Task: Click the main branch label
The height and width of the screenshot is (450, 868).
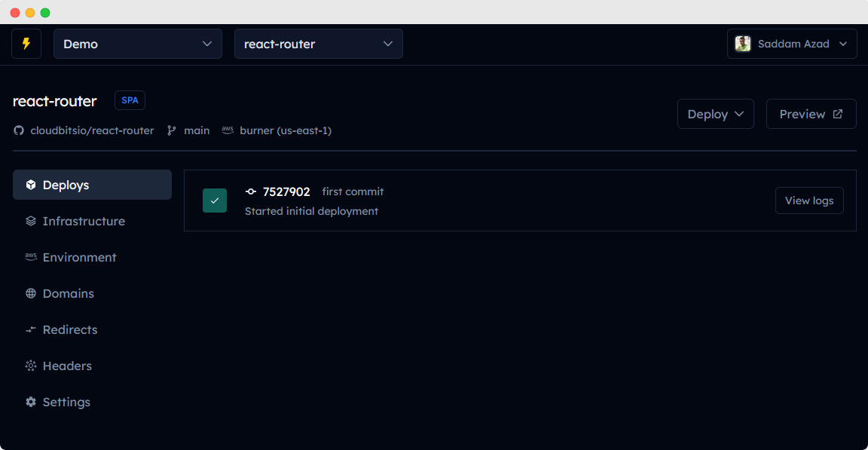Action: coord(197,130)
